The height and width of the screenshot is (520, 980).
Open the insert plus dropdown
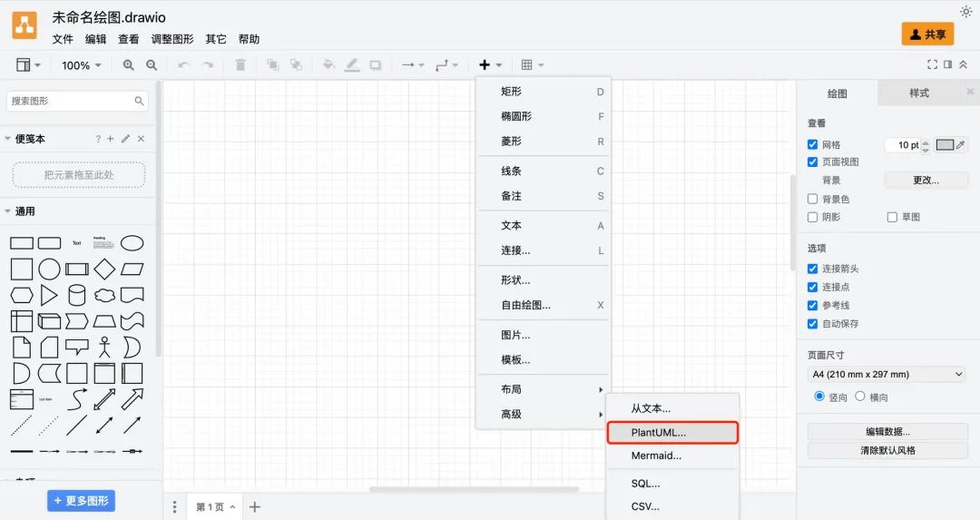pyautogui.click(x=491, y=65)
